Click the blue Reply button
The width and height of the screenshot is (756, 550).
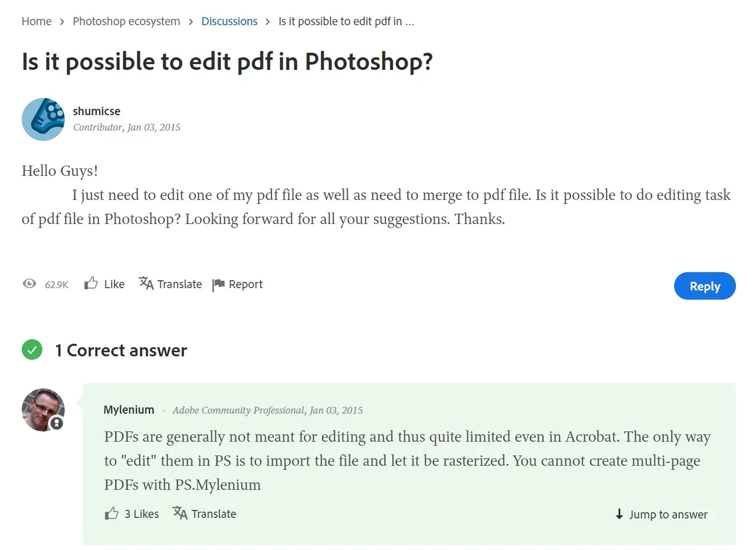[704, 286]
